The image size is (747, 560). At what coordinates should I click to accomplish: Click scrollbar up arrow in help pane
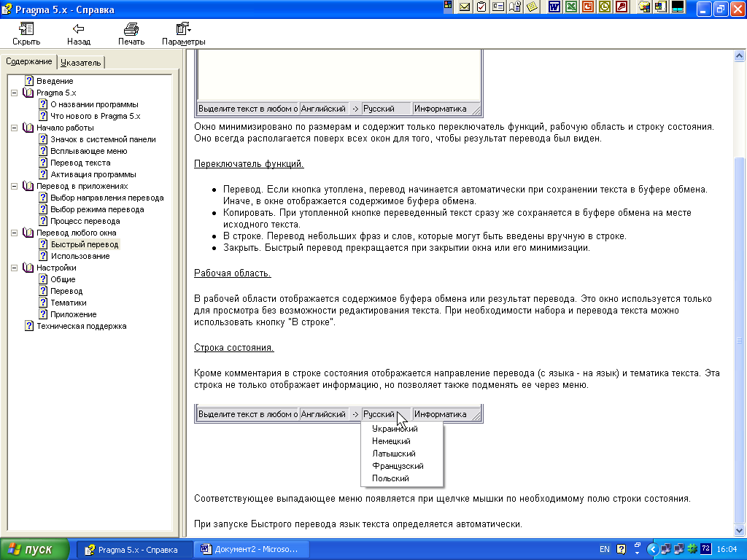tap(740, 55)
